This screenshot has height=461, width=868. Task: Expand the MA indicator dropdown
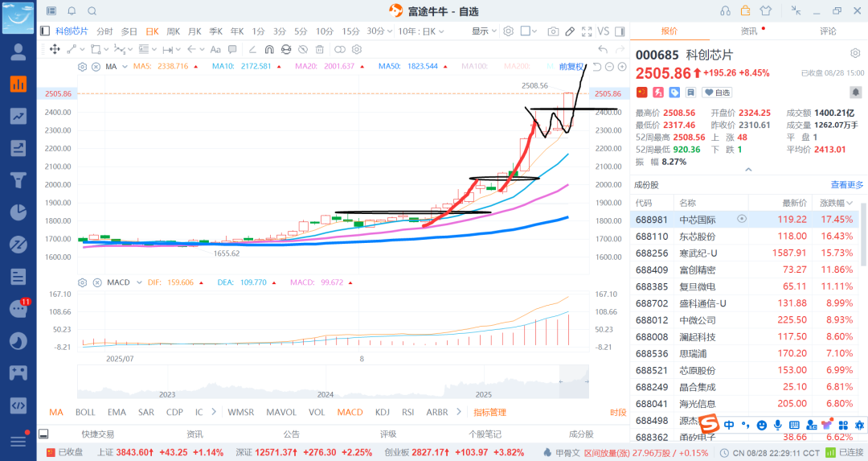125,67
